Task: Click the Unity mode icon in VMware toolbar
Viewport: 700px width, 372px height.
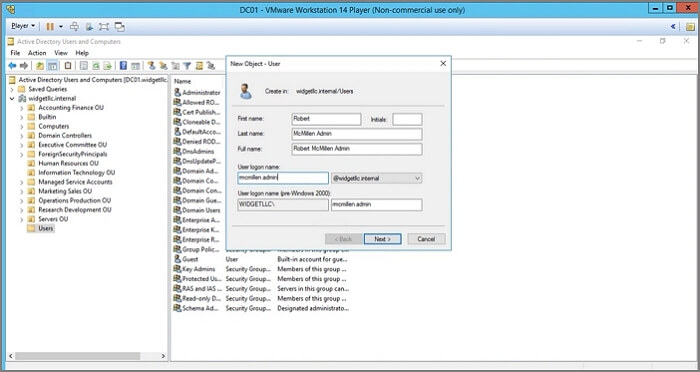Action: pyautogui.click(x=120, y=27)
